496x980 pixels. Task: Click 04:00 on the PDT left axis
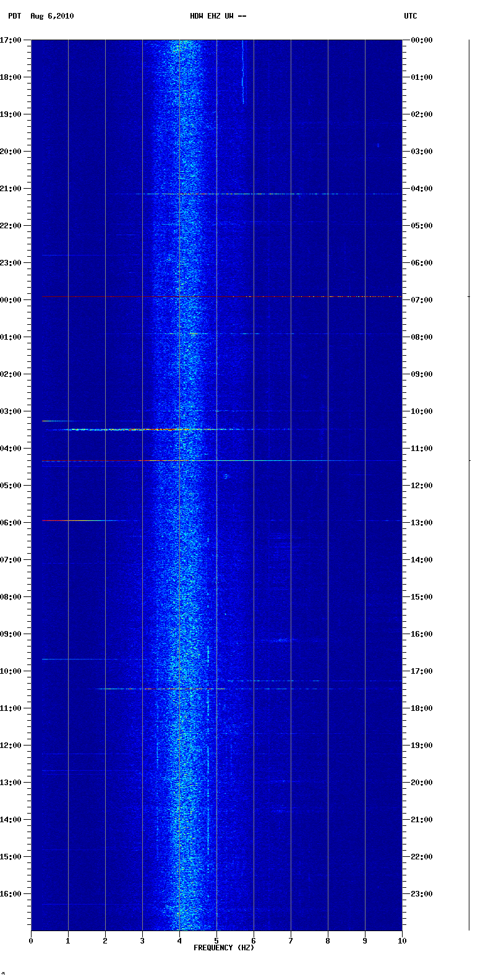click(12, 449)
